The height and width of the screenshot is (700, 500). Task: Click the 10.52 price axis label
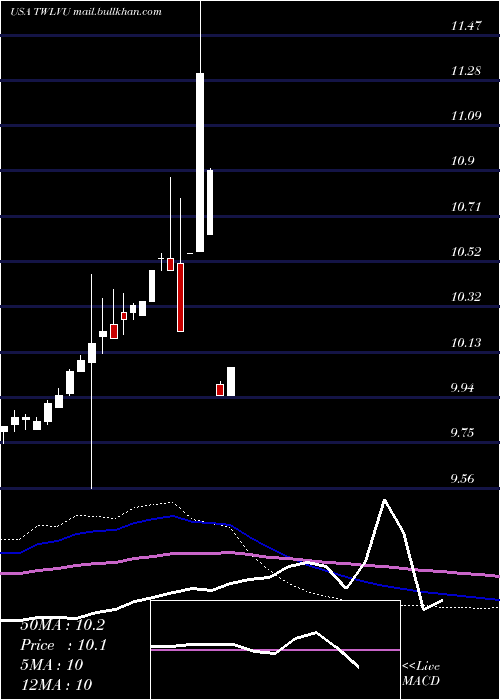click(466, 252)
